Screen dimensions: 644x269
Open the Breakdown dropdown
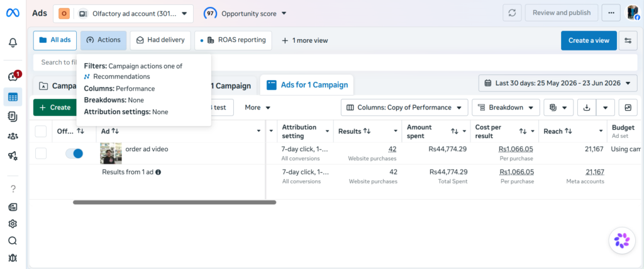(506, 107)
